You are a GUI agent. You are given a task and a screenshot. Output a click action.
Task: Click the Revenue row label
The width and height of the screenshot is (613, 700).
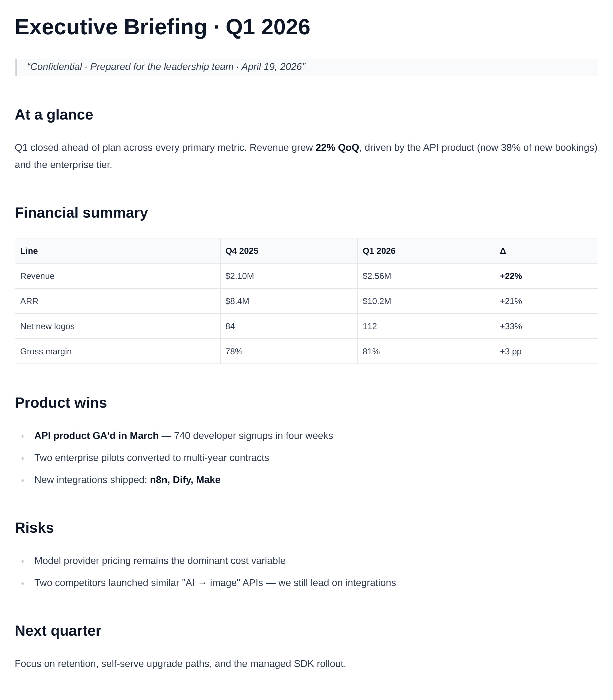[x=37, y=276]
